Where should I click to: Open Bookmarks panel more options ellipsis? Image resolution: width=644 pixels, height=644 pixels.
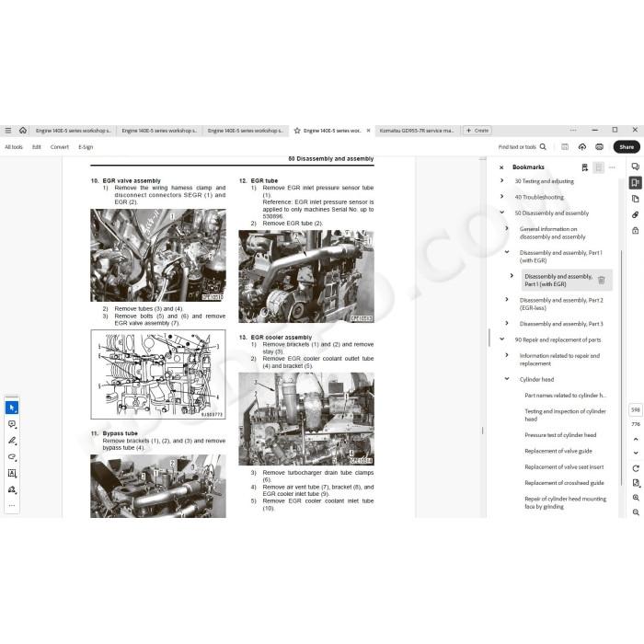click(x=612, y=167)
